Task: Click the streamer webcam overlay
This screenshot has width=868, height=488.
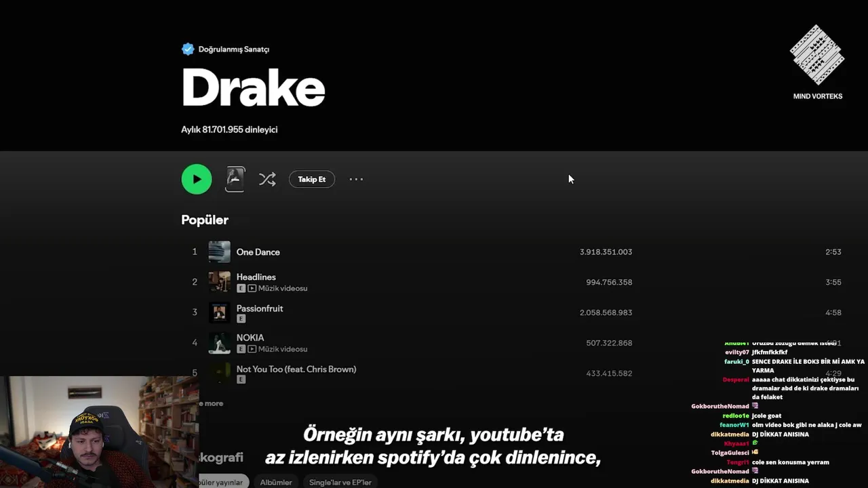Action: [99, 432]
